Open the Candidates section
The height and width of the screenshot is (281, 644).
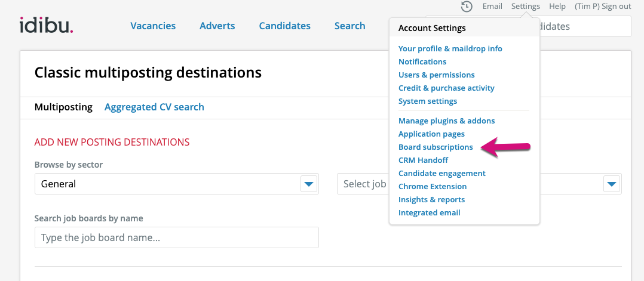point(284,26)
